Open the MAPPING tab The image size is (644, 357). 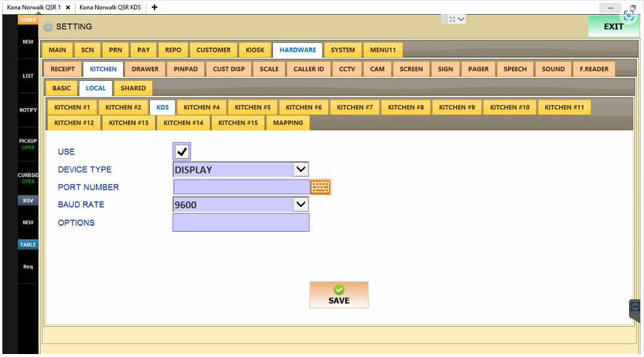(288, 123)
